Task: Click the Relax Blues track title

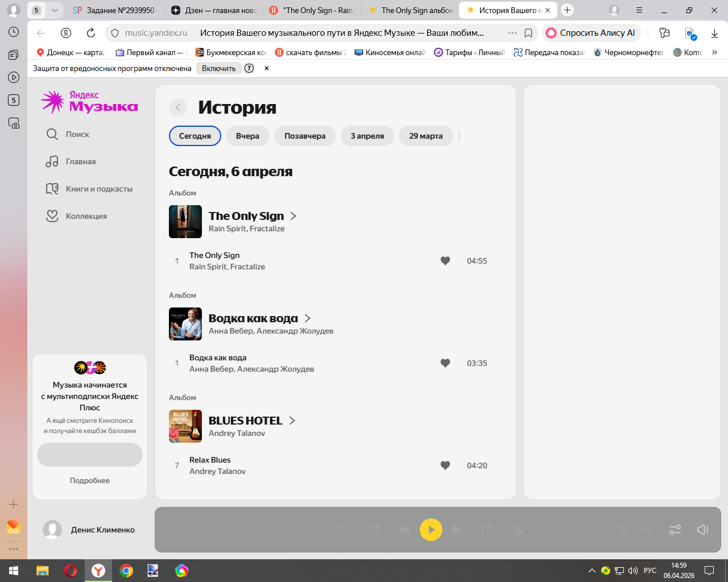Action: [x=210, y=460]
